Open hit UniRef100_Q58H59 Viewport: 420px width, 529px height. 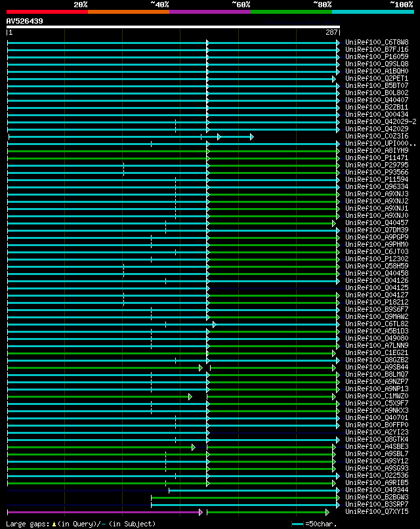[x=377, y=266]
